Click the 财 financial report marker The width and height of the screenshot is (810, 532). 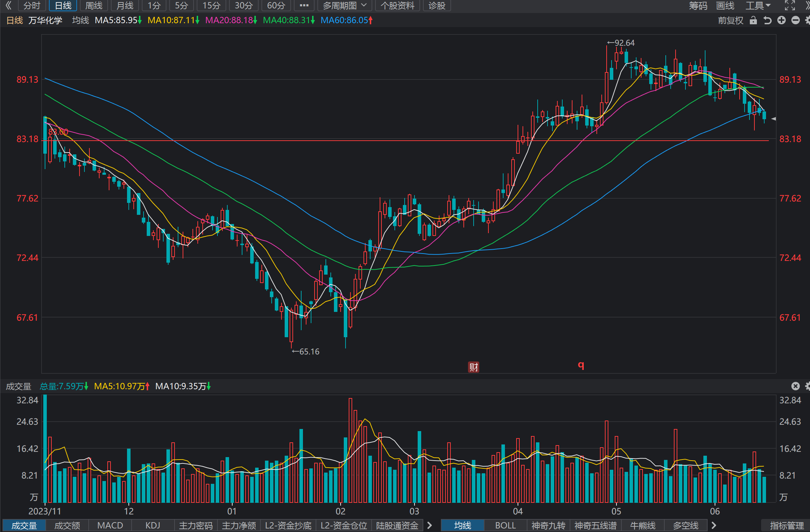coord(473,367)
